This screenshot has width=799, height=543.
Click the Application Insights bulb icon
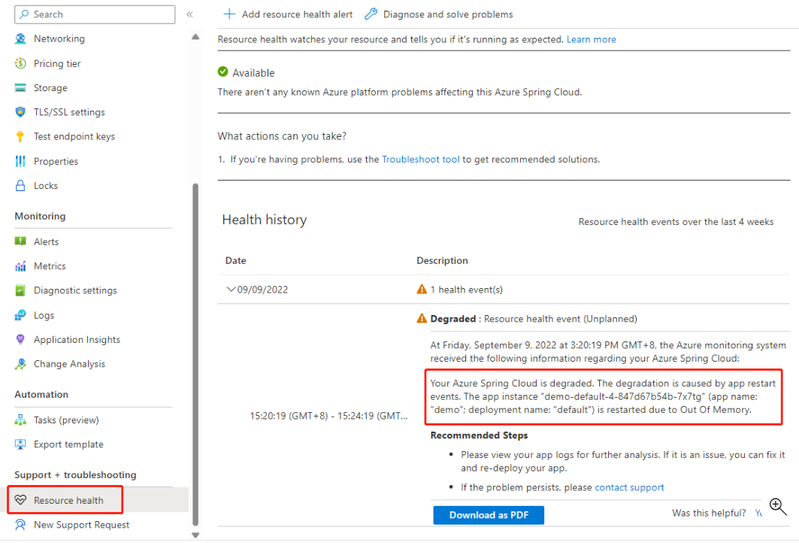click(x=20, y=339)
